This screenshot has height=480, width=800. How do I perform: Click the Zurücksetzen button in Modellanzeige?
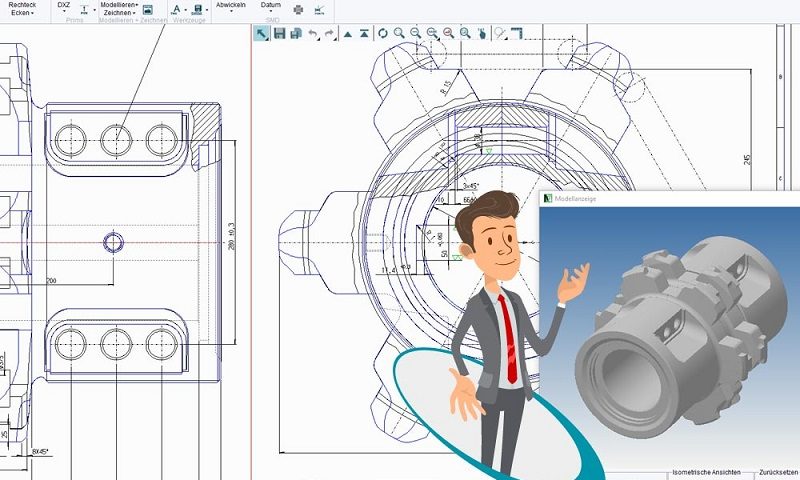tap(779, 473)
